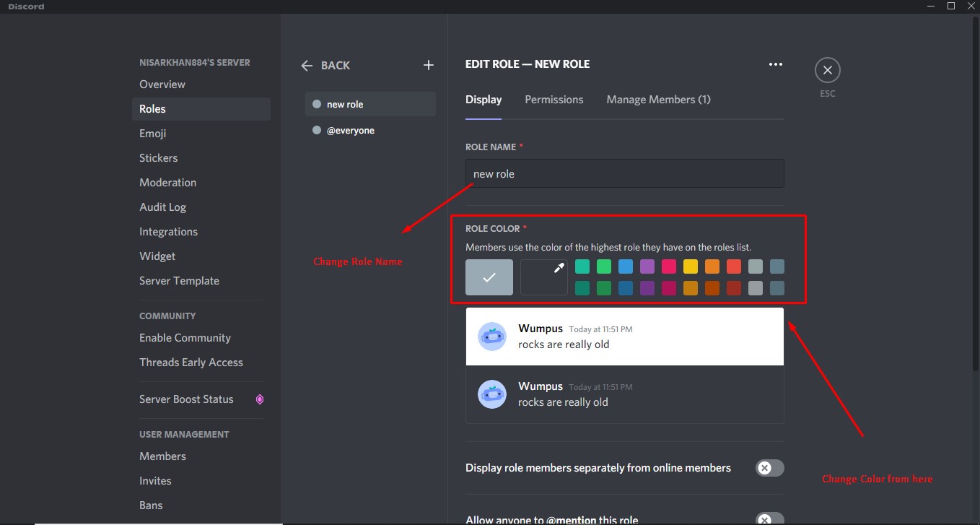Select the new role entry in role list
This screenshot has width=980, height=525.
click(x=370, y=104)
